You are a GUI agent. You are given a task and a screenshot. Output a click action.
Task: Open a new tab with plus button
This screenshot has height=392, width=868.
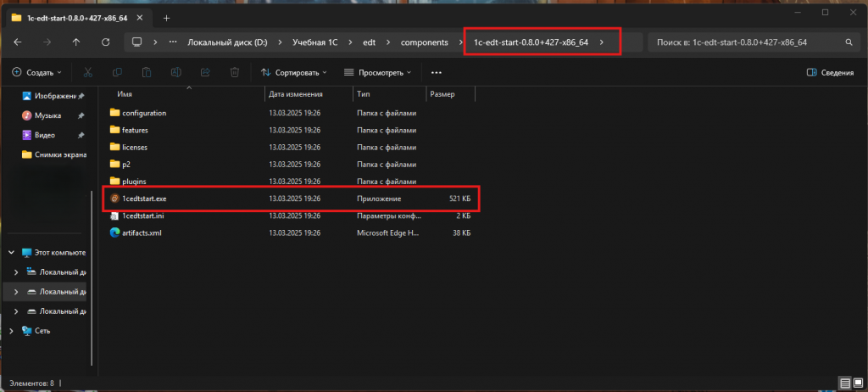[x=167, y=18]
